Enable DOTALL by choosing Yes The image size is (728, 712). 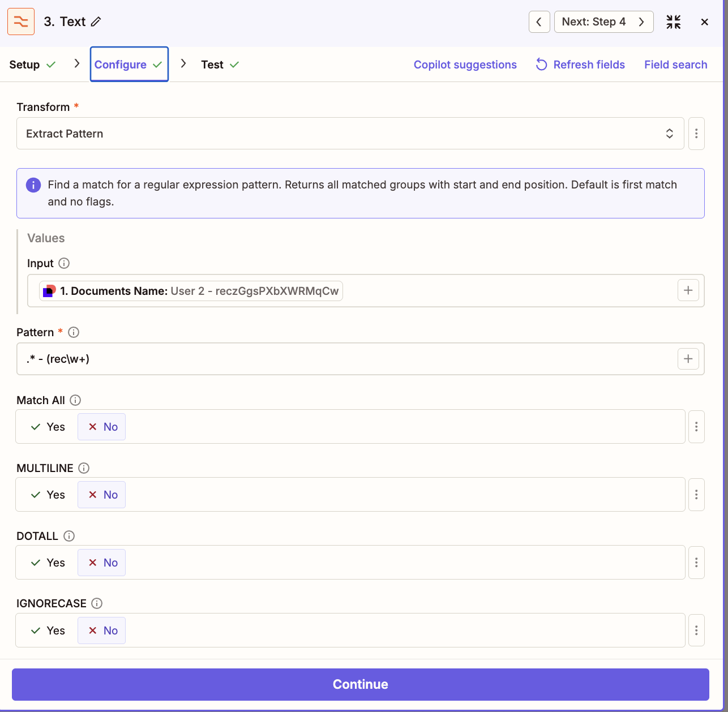pos(48,563)
